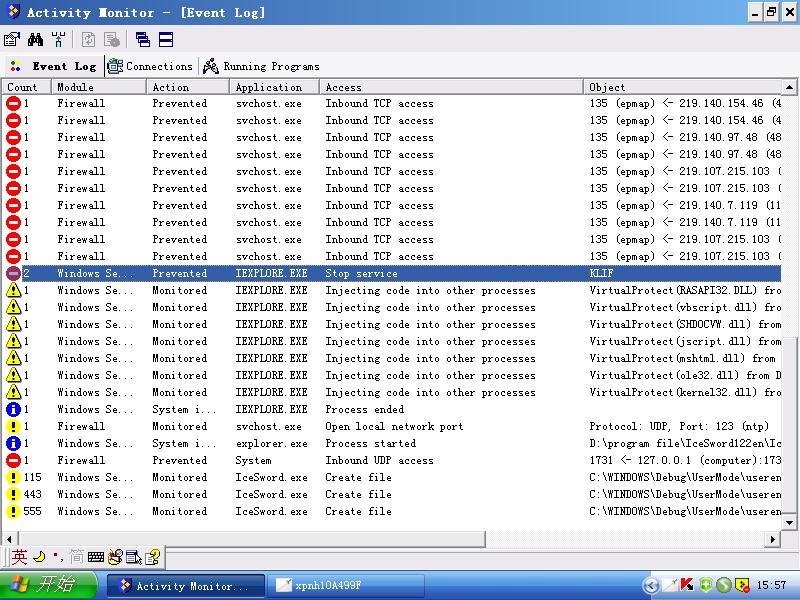Click the left arrow of horizontal scrollbar
This screenshot has height=600, width=800.
pos(9,539)
